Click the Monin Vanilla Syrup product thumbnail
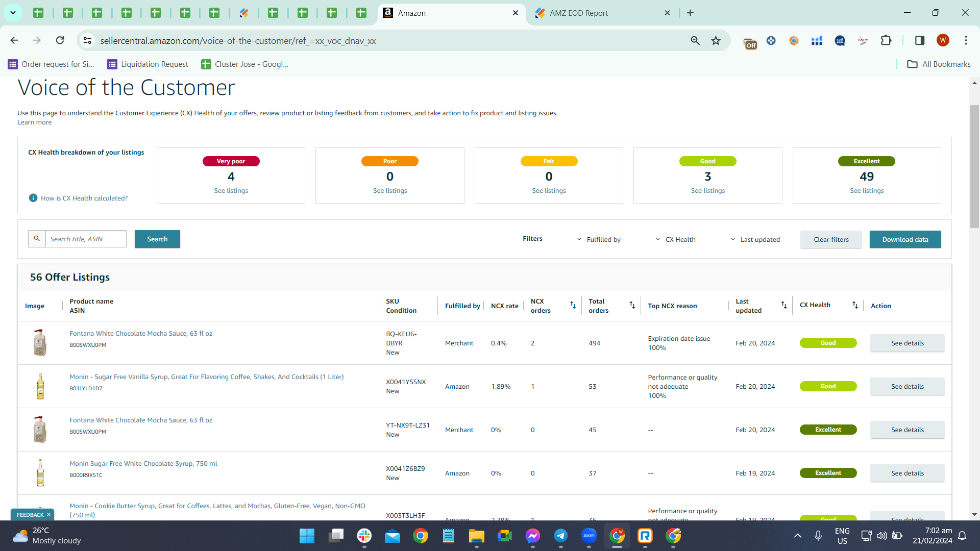Viewport: 980px width, 551px height. (x=40, y=386)
